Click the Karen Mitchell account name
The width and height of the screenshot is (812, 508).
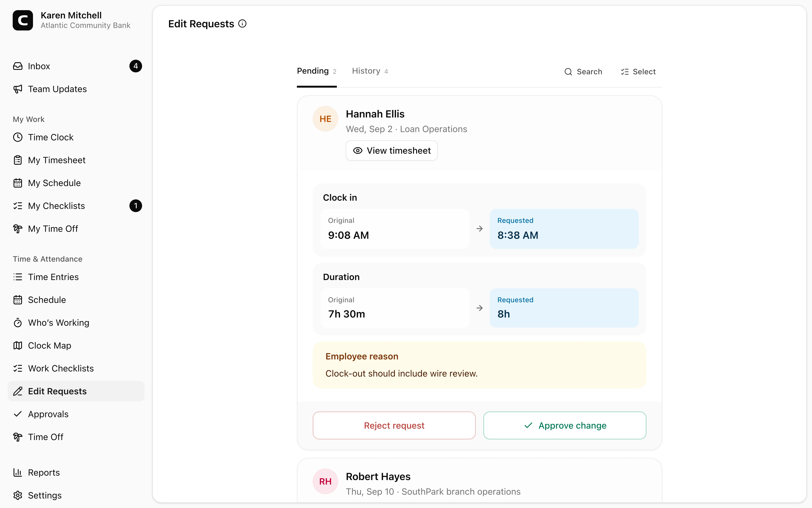point(71,15)
